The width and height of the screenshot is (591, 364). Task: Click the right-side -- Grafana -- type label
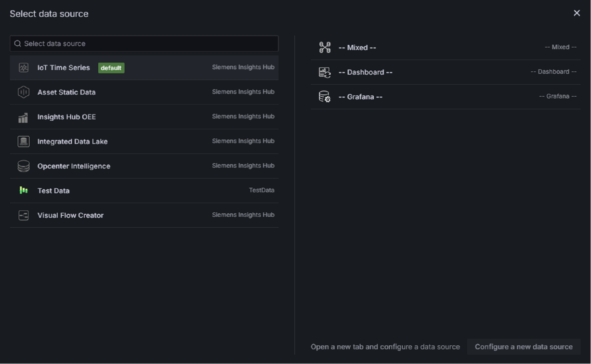pyautogui.click(x=558, y=96)
